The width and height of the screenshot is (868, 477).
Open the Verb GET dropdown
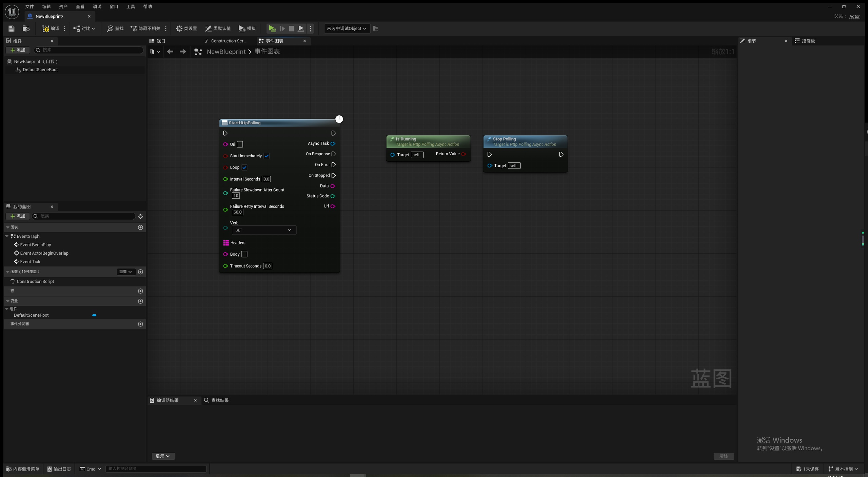coord(264,230)
